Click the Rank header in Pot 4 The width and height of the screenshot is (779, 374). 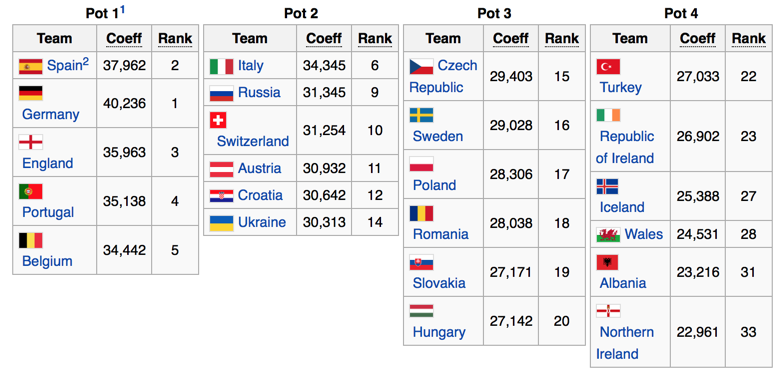pyautogui.click(x=749, y=38)
